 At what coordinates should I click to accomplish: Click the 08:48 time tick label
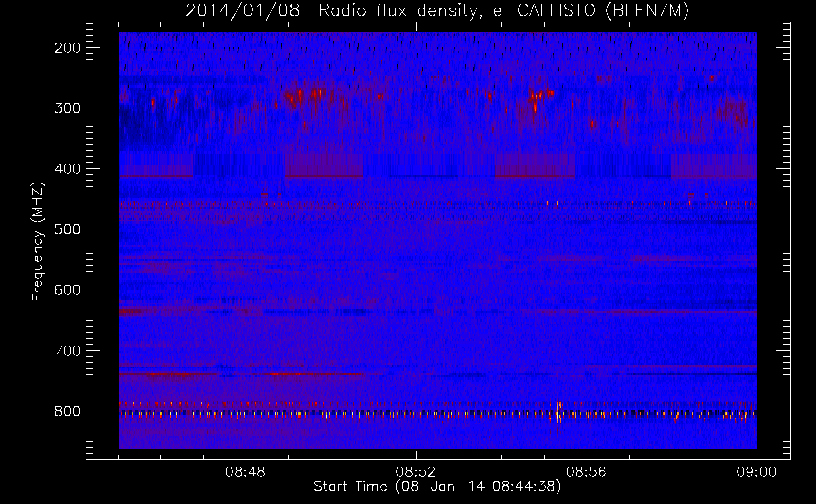pos(246,472)
